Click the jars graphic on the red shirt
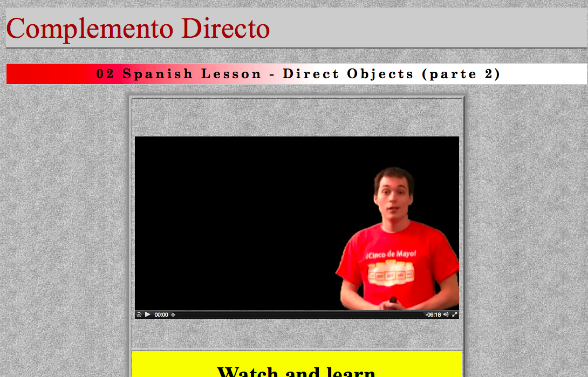 point(391,273)
